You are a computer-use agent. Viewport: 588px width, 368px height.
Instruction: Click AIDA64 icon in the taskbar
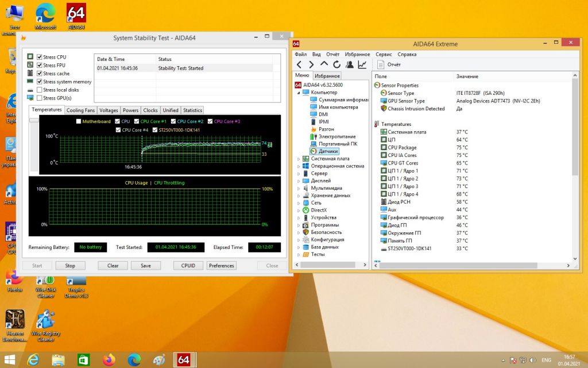184,360
